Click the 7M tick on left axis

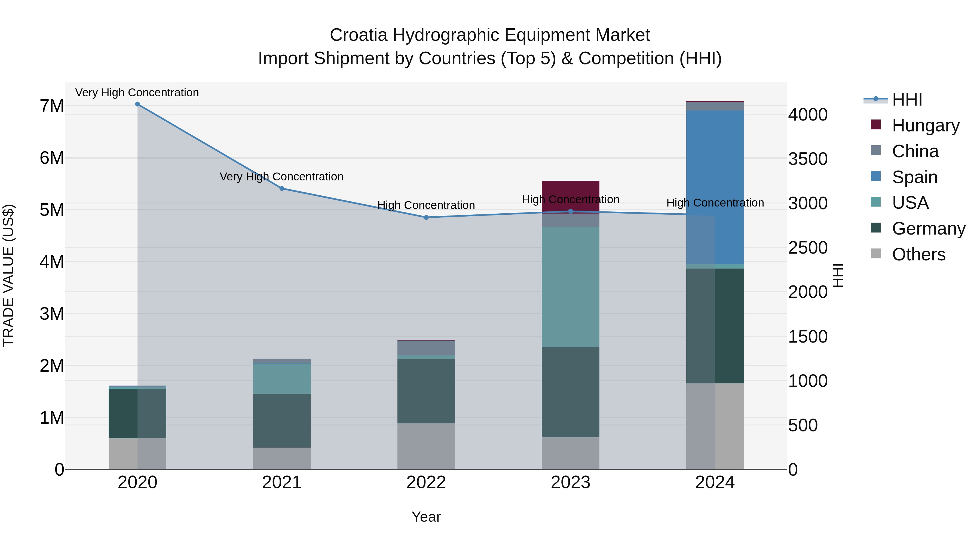coord(52,106)
